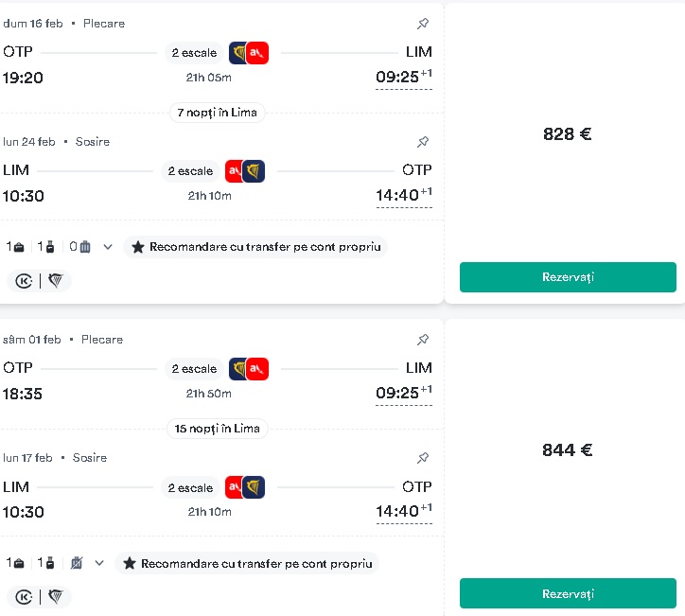Expand baggage details on the 844 € offer
The height and width of the screenshot is (616, 685).
pyautogui.click(x=99, y=563)
